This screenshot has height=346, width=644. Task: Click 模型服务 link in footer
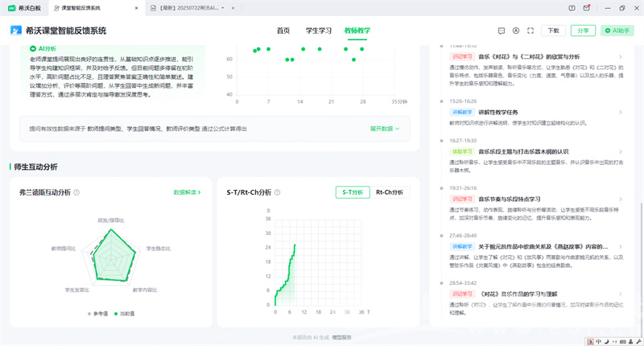click(341, 337)
